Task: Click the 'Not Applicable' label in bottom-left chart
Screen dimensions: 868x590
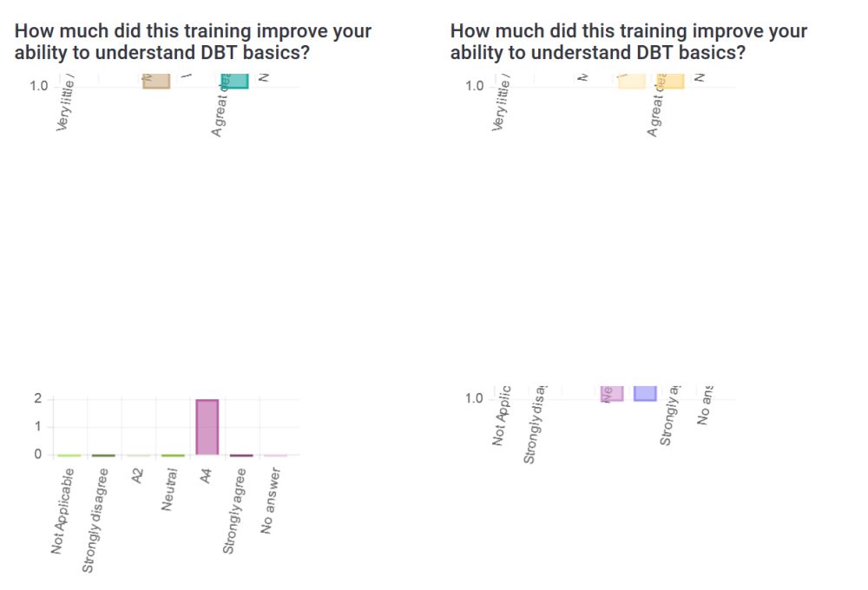Action: click(62, 511)
